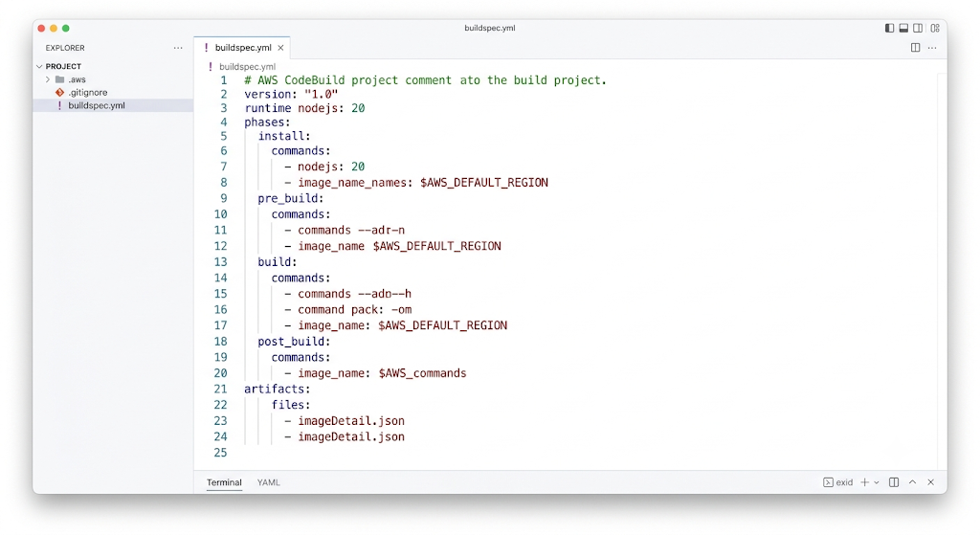This screenshot has height=535, width=980.
Task: Click $AWS_commands on line 20
Action: pos(422,373)
